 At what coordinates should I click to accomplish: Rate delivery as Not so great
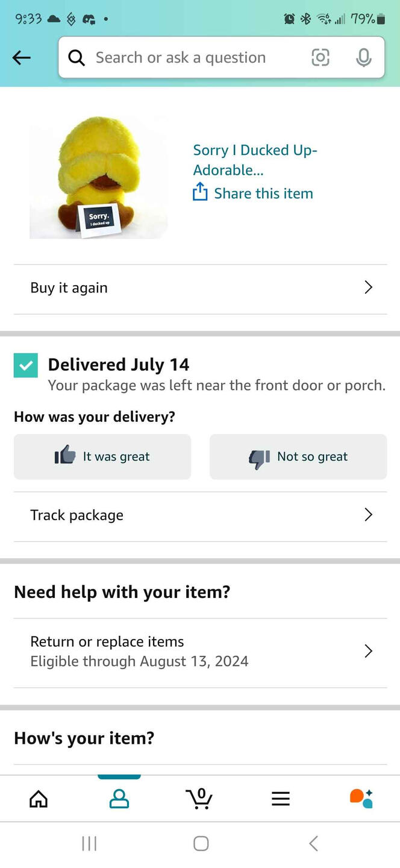(298, 457)
